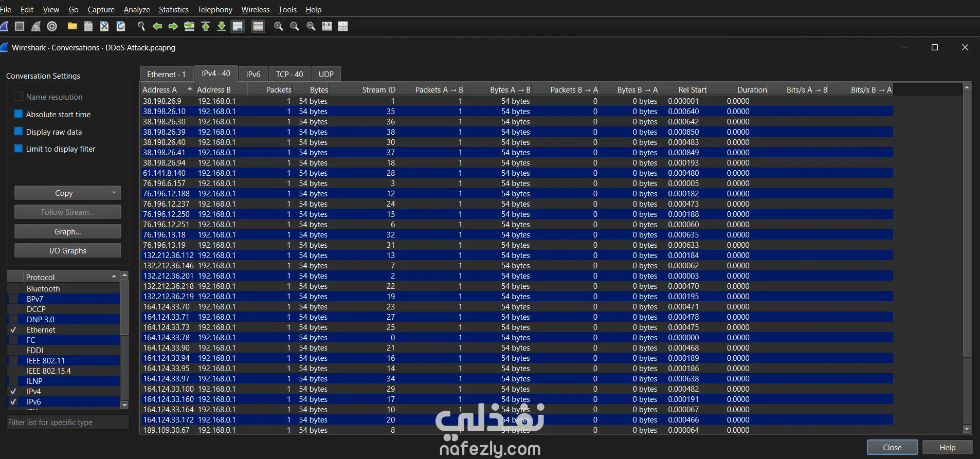Check the IEEE 802.11 protocol checkbox
The width and height of the screenshot is (980, 459).
point(13,361)
